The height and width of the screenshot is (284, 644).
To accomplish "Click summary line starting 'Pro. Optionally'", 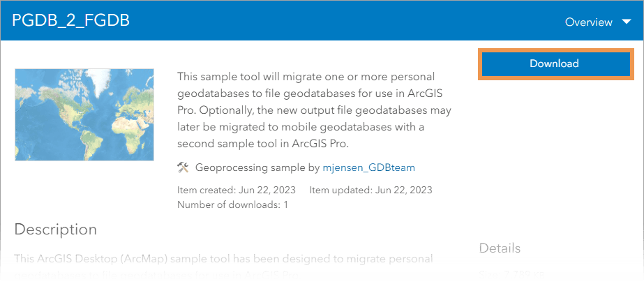I will click(314, 110).
